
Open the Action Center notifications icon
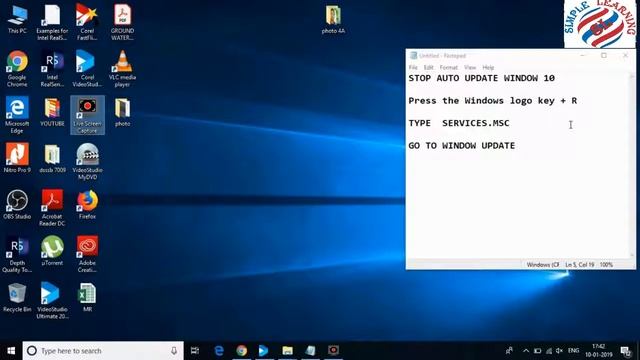point(626,351)
